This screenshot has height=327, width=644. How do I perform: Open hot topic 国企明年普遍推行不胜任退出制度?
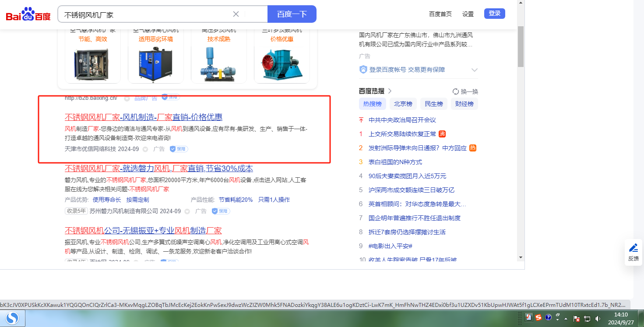click(415, 218)
